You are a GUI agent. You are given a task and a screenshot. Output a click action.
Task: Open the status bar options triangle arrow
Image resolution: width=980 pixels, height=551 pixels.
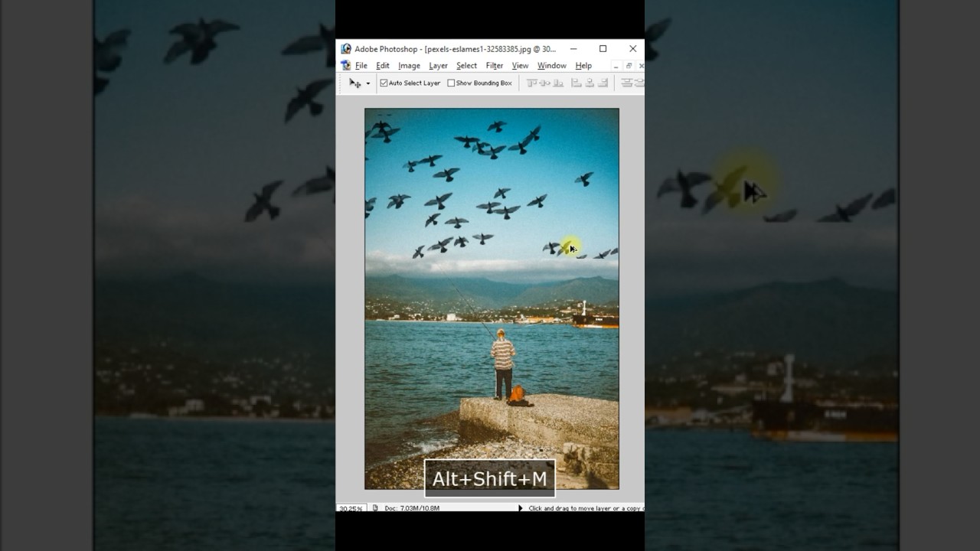(x=521, y=508)
